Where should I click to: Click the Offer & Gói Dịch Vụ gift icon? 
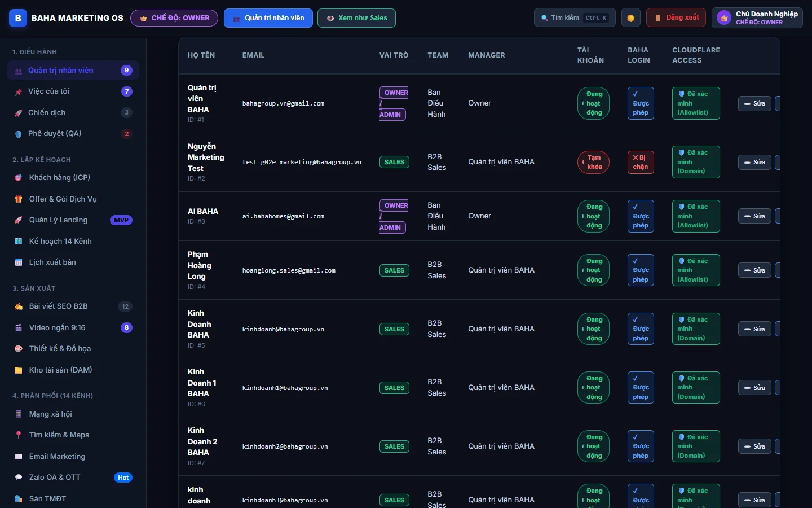click(x=19, y=199)
